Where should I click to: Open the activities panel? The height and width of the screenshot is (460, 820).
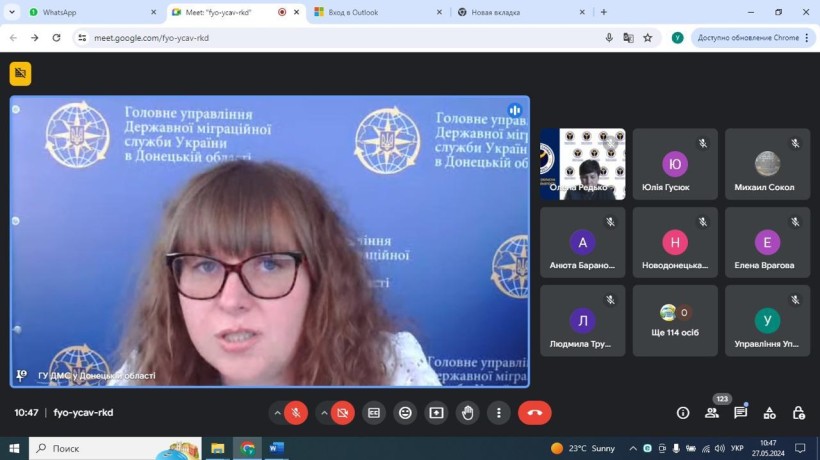pyautogui.click(x=769, y=413)
